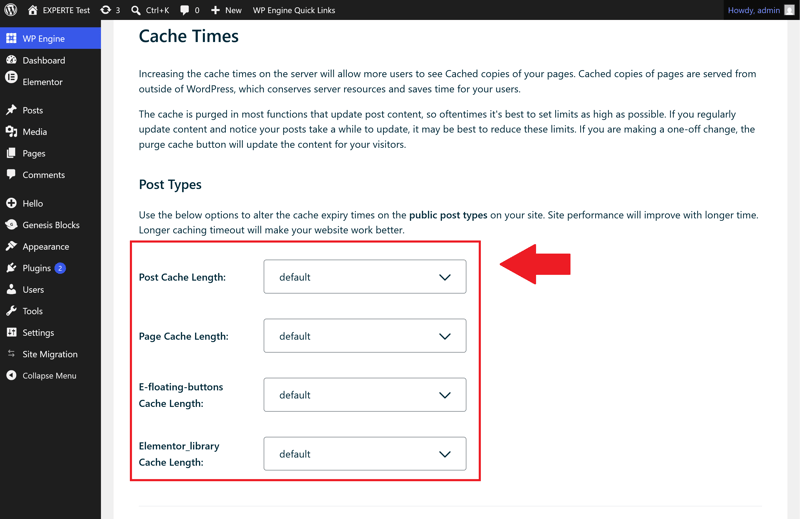Viewport: 800px width, 519px height.
Task: Select WP Engine in the sidebar menu
Action: pyautogui.click(x=51, y=38)
